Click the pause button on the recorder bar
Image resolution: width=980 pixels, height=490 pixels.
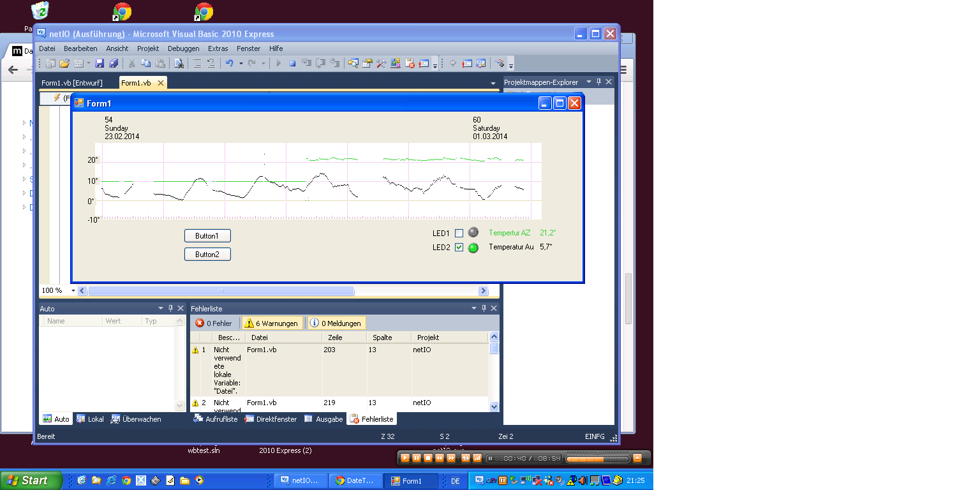pos(416,457)
